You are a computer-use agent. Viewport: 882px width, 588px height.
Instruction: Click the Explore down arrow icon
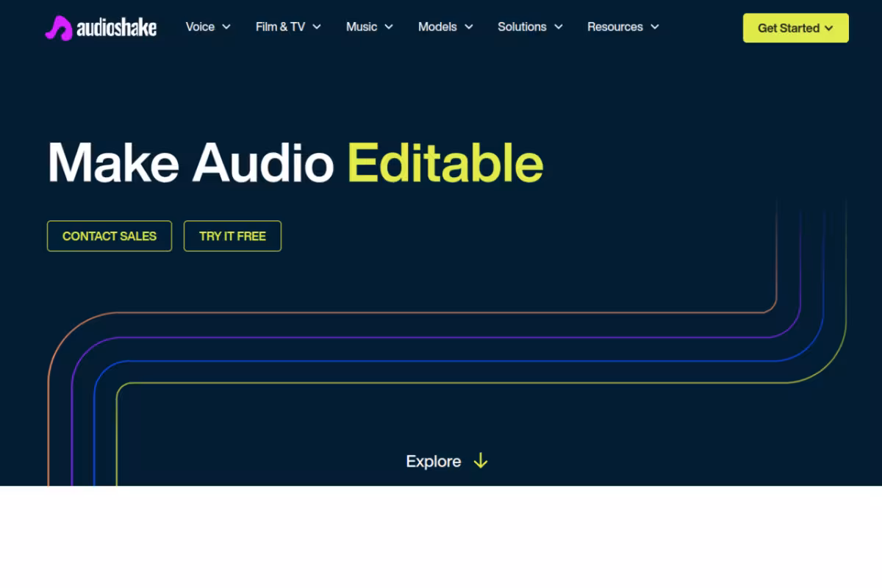pyautogui.click(x=481, y=461)
